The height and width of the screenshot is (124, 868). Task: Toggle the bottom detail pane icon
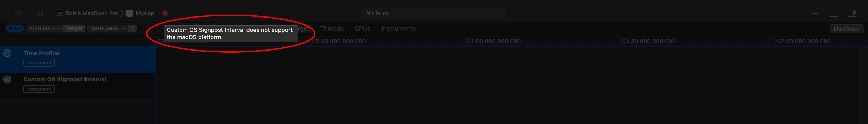(833, 13)
